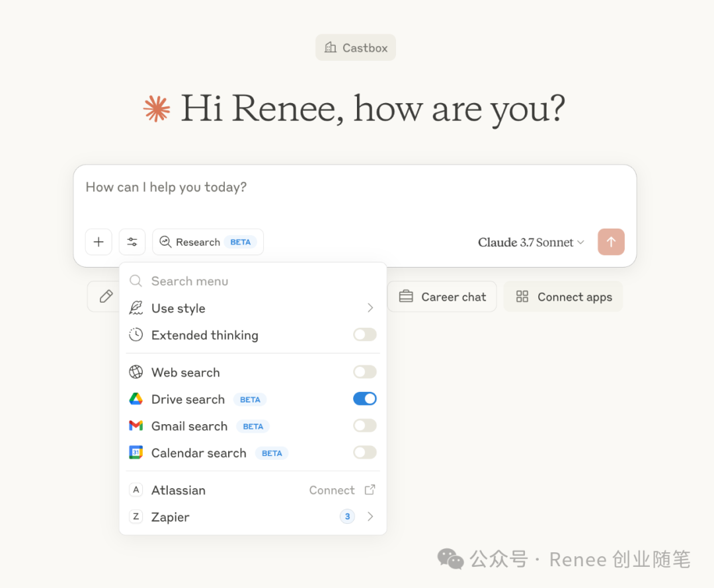Click the Google Calendar icon

point(136,453)
